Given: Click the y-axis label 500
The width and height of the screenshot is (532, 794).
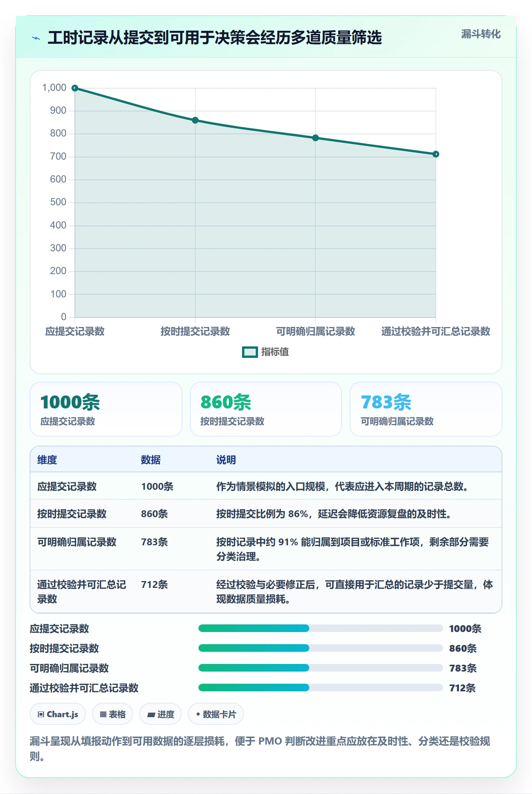Looking at the screenshot, I should pos(58,202).
